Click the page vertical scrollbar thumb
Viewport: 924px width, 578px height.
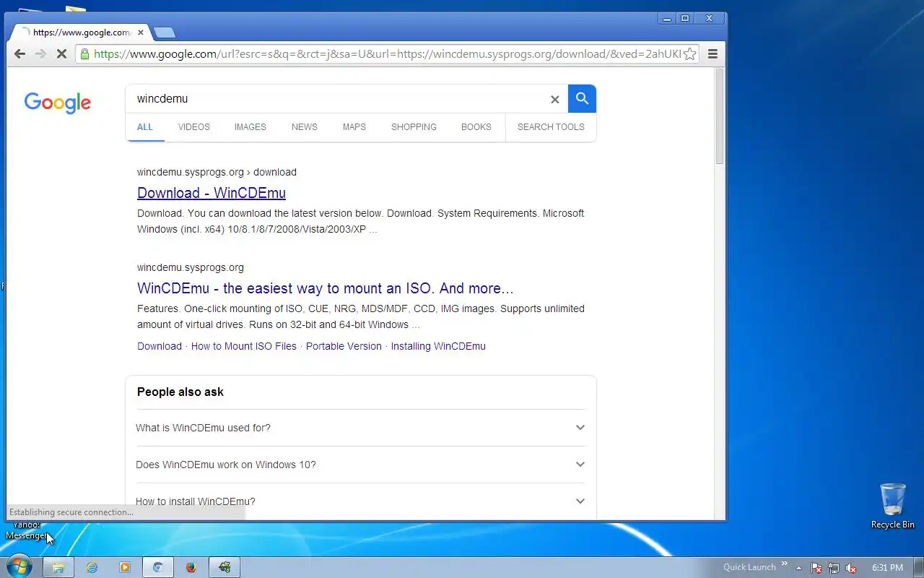[x=719, y=116]
